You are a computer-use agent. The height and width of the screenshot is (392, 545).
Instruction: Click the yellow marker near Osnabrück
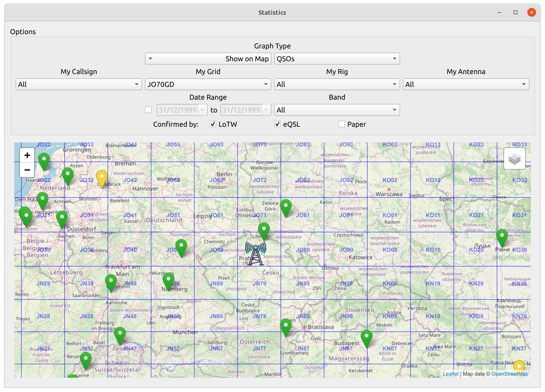102,178
